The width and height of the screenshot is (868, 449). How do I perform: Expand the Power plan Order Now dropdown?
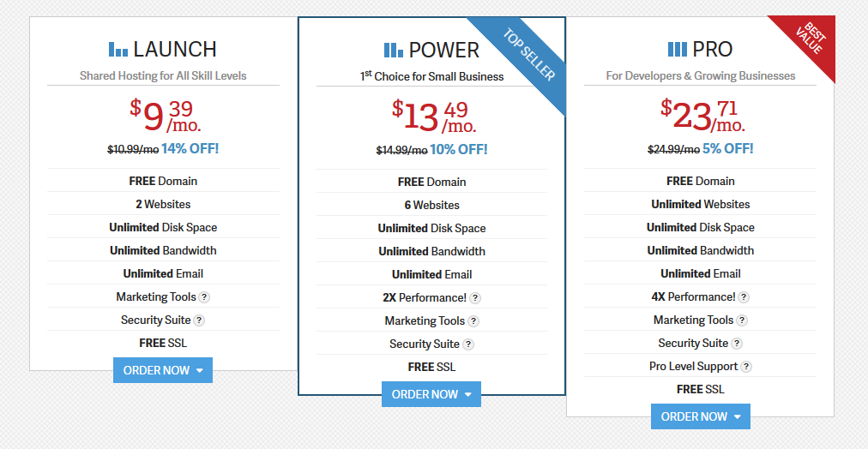[431, 394]
